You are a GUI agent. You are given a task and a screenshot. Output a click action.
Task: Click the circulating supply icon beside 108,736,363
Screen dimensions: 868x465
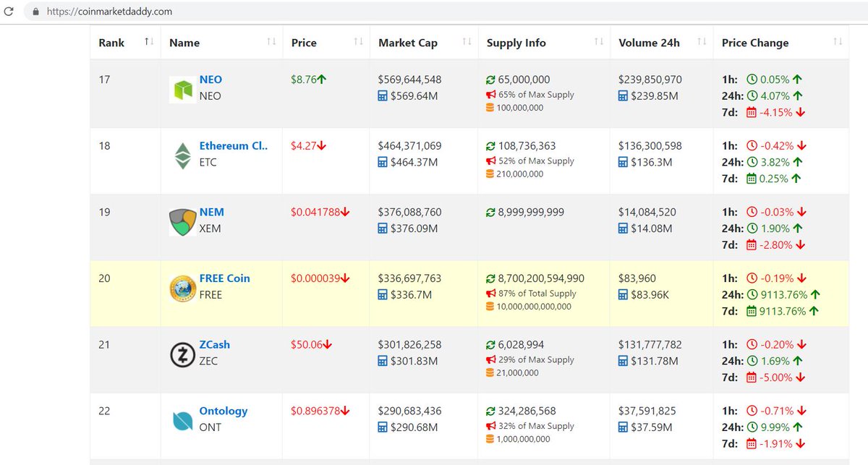pyautogui.click(x=491, y=147)
